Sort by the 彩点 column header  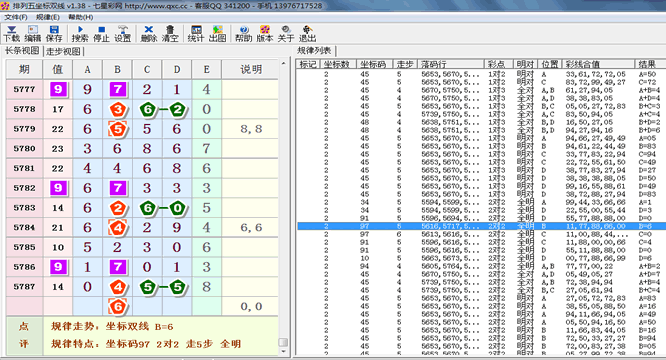[499, 64]
